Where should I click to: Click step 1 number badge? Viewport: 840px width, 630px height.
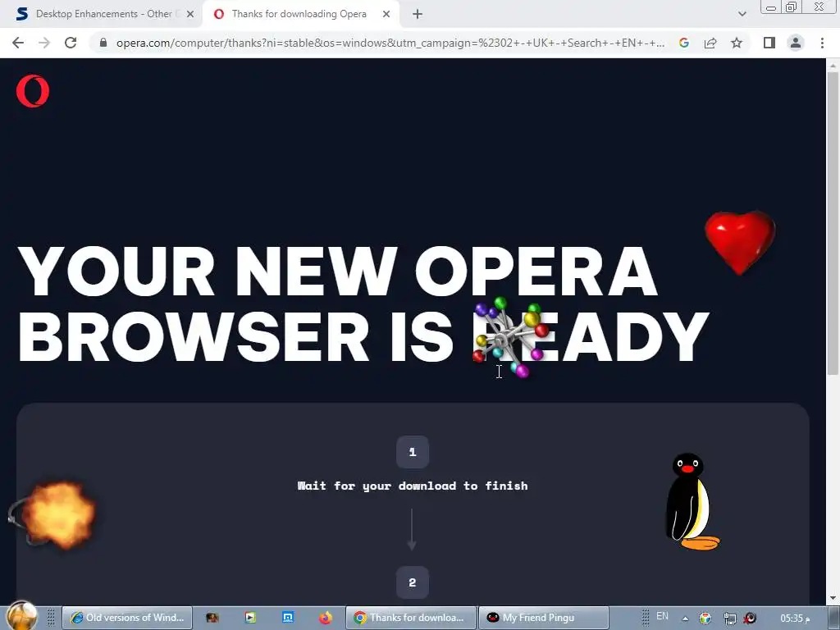[413, 452]
